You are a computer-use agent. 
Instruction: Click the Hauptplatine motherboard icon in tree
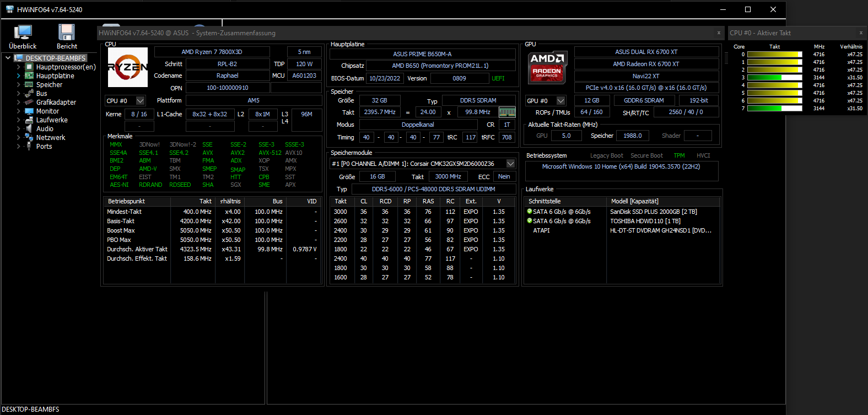click(x=29, y=76)
